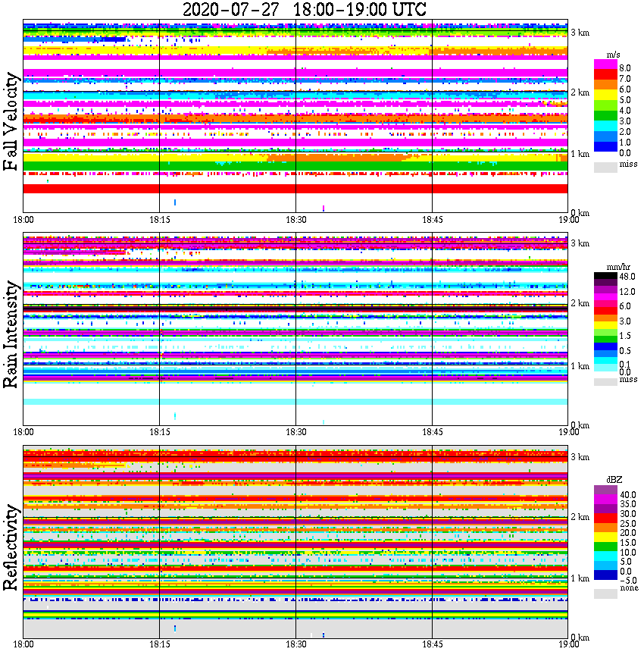Image resolution: width=644 pixels, height=658 pixels.
Task: Pick the yellow swatch in the m/s legend
Action: 605,95
